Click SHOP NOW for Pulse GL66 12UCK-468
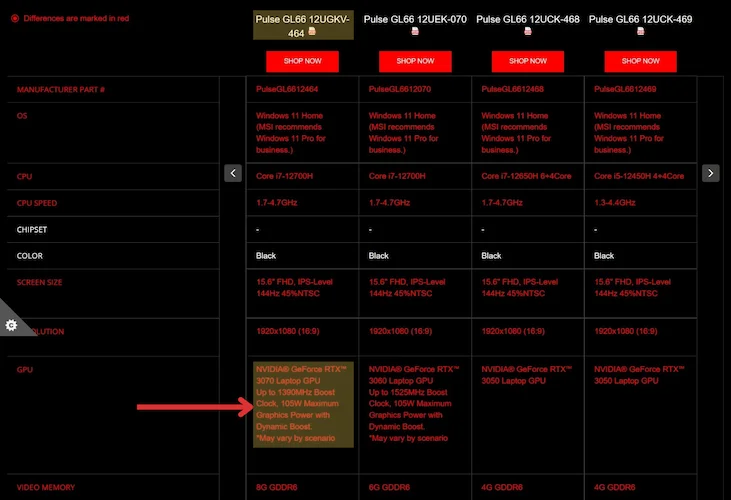 pos(528,61)
